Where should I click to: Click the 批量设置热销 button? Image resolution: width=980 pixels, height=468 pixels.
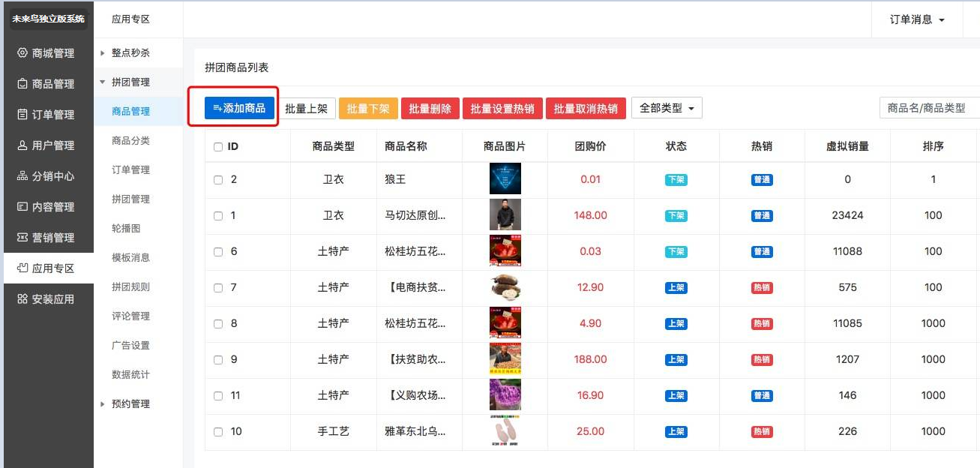tap(502, 109)
